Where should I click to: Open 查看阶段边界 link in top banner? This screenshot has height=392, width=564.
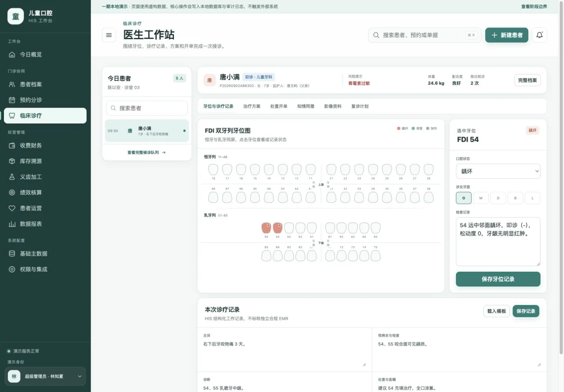click(x=534, y=7)
